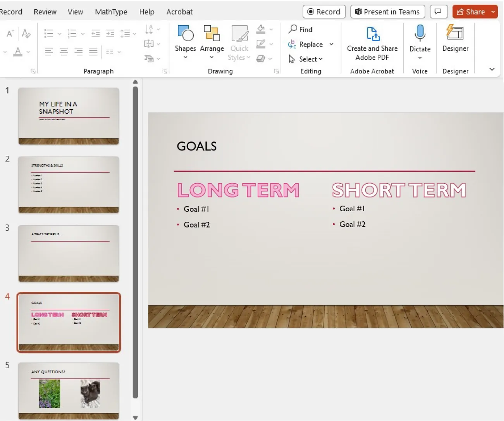Click the Shape Outline pencil icon
Screen dimensions: 504x421
tap(261, 44)
